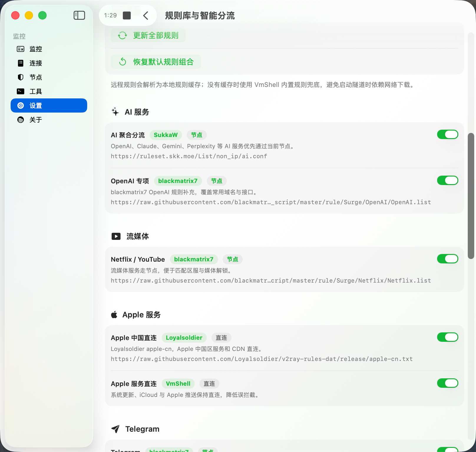The width and height of the screenshot is (476, 452).
Task: Click the 远程规则会解析为本地规则缓存 description text
Action: click(263, 85)
